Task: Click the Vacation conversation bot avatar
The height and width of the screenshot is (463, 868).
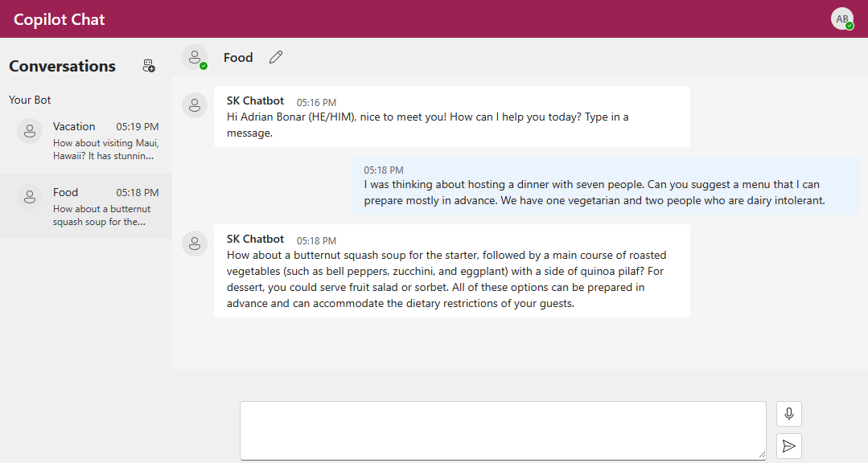Action: click(30, 131)
